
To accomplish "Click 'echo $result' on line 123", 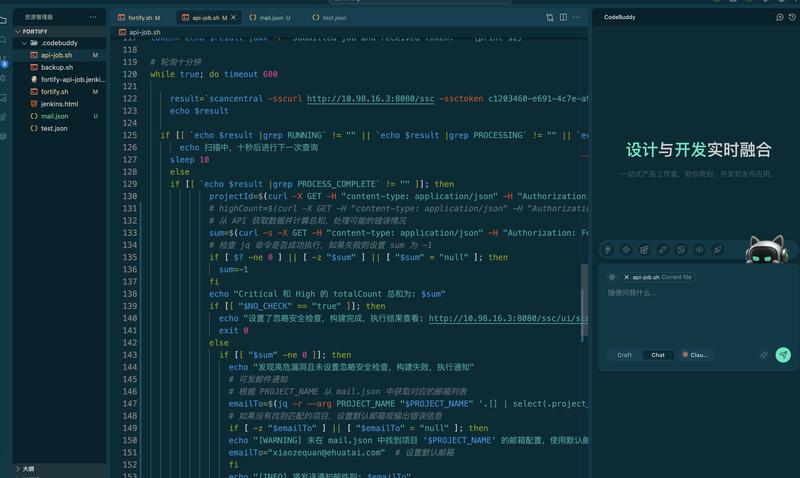I will 199,111.
